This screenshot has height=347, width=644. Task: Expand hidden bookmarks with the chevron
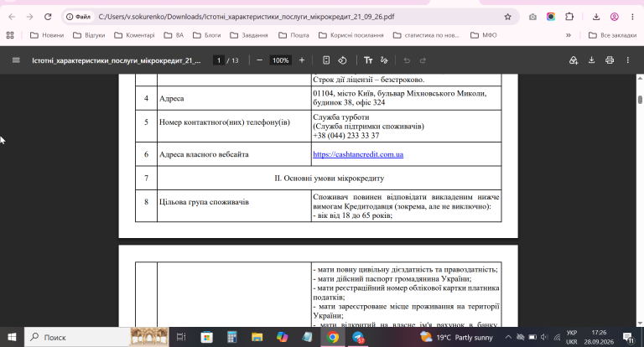[x=569, y=35]
